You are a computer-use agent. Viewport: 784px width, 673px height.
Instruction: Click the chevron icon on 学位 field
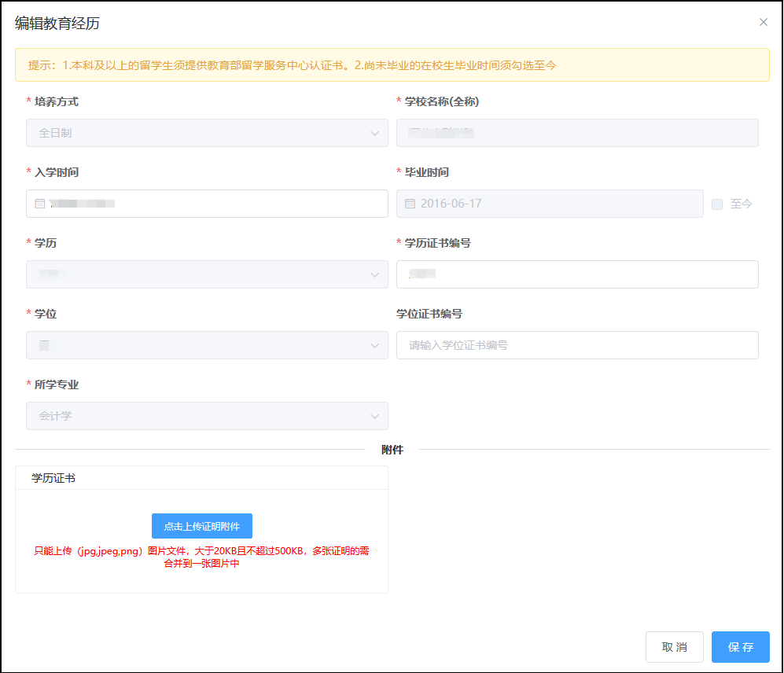click(x=375, y=345)
